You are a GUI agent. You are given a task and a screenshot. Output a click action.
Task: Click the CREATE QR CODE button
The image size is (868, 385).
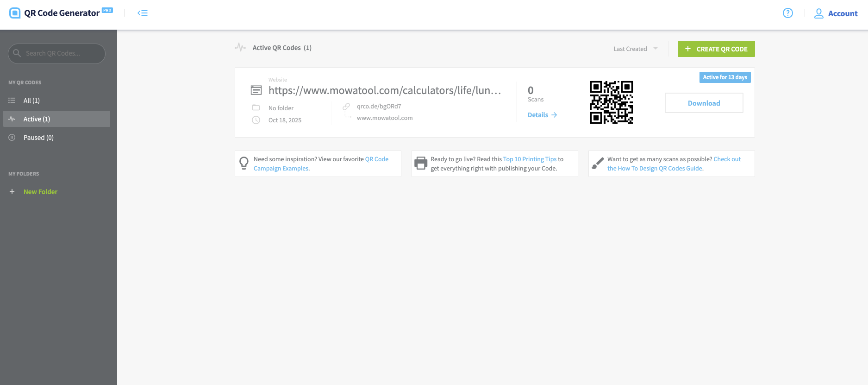click(x=716, y=49)
